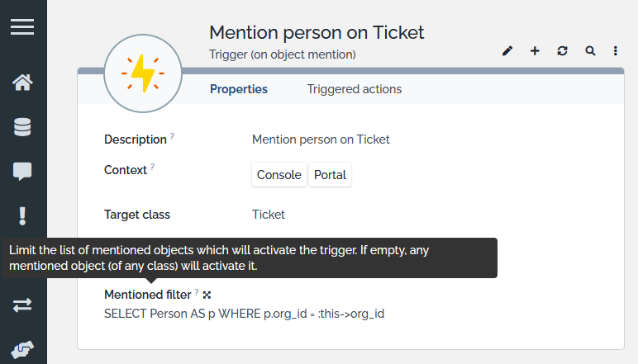Create a new trigger with plus icon
Screen dimensions: 638x364
tap(535, 51)
